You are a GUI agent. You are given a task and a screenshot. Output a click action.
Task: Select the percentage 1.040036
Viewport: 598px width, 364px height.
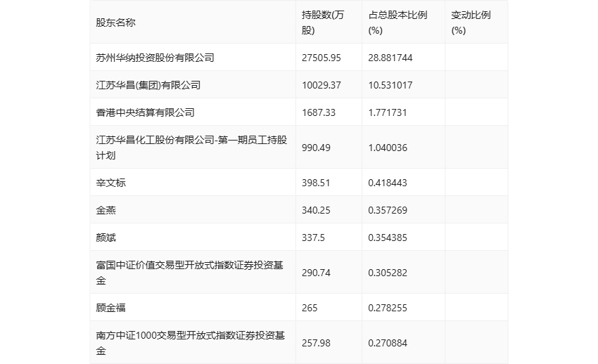tap(388, 148)
